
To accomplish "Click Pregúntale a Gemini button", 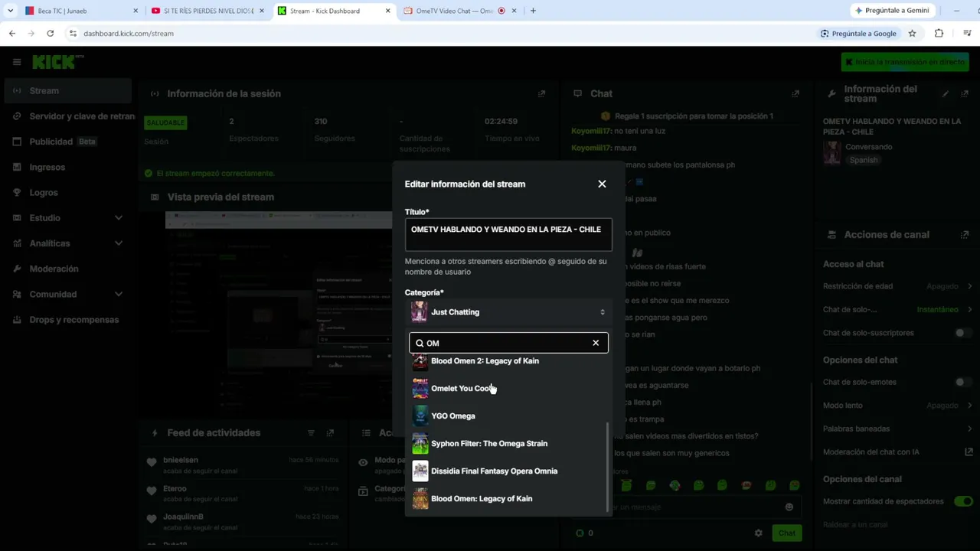I will [892, 11].
